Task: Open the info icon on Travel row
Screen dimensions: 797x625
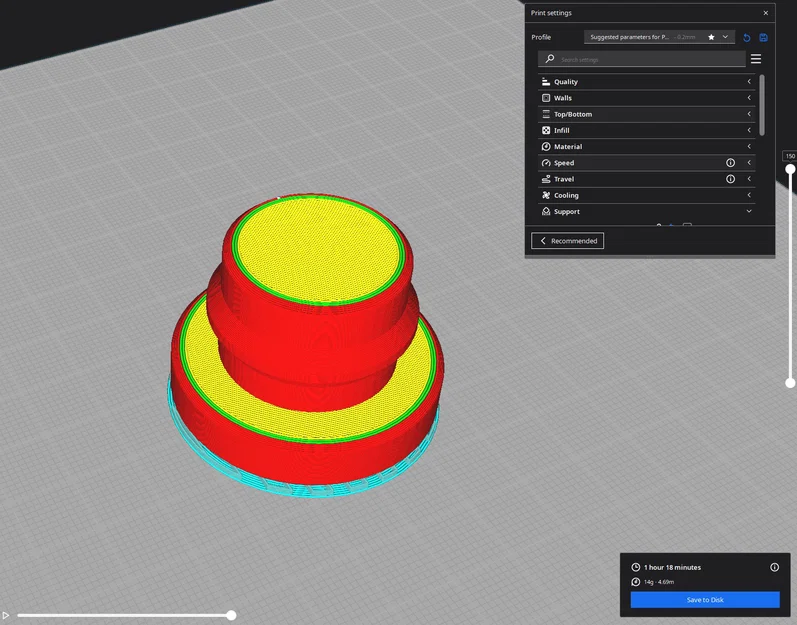Action: [730, 179]
